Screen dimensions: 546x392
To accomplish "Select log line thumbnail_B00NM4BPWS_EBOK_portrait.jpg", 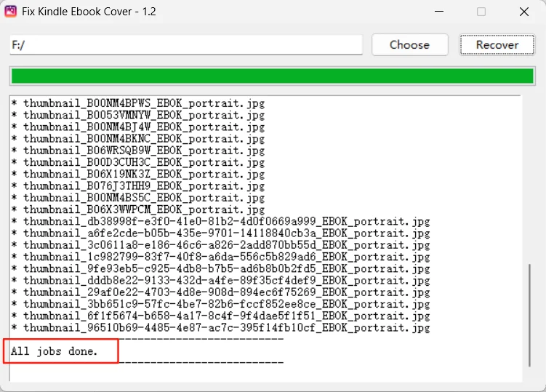I will pos(138,103).
